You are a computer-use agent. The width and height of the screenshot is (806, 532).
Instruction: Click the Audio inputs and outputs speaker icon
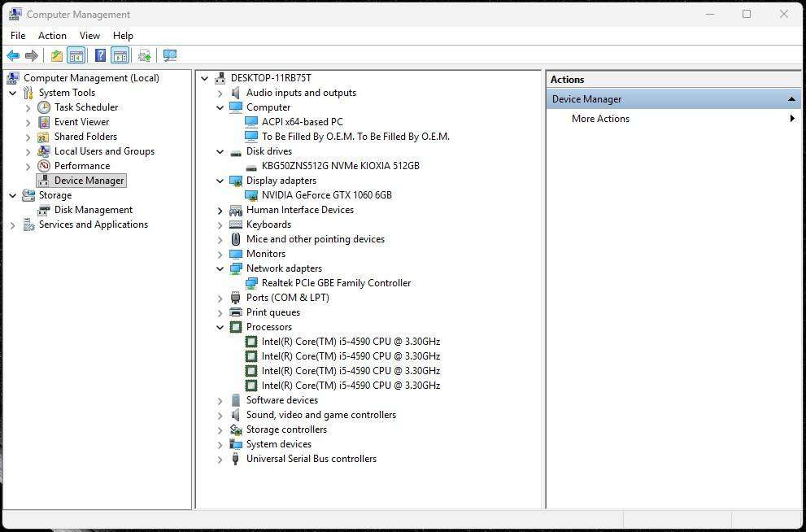[x=235, y=93]
